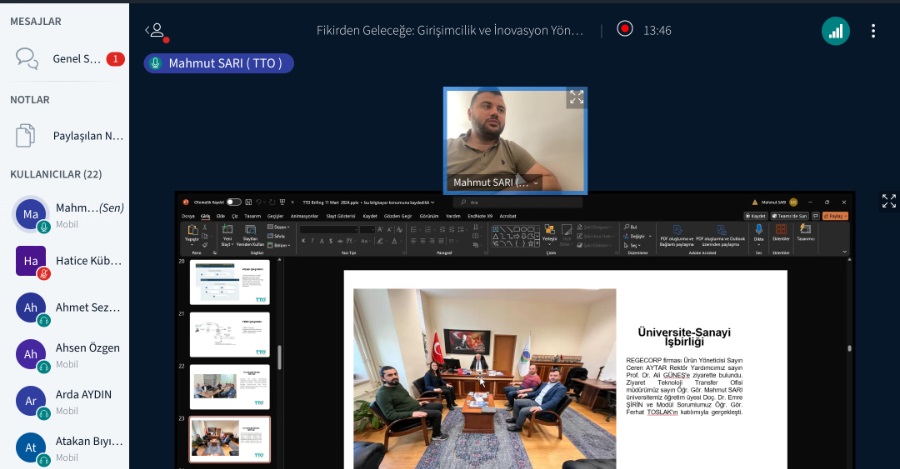Open the connection status indicator

(835, 31)
